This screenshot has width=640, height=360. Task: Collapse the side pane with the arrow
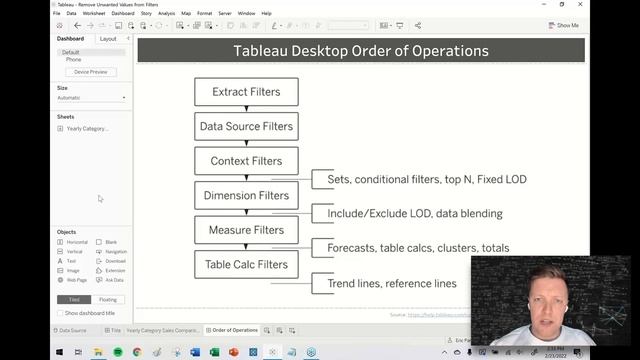[x=128, y=38]
